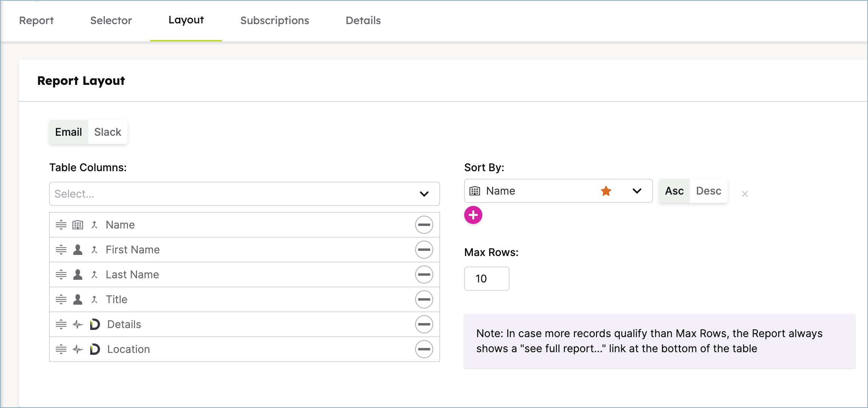868x408 pixels.
Task: Click the drag handle on the Last Name row
Action: tap(61, 275)
